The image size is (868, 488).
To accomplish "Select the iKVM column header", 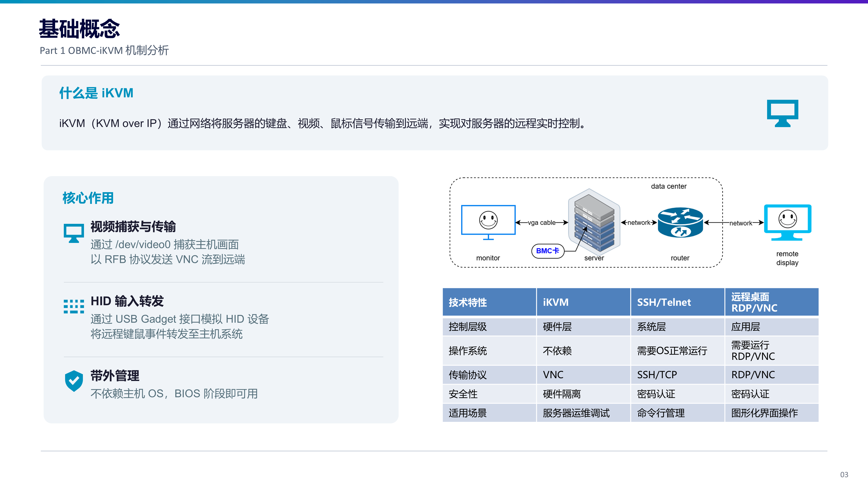I will pyautogui.click(x=583, y=302).
